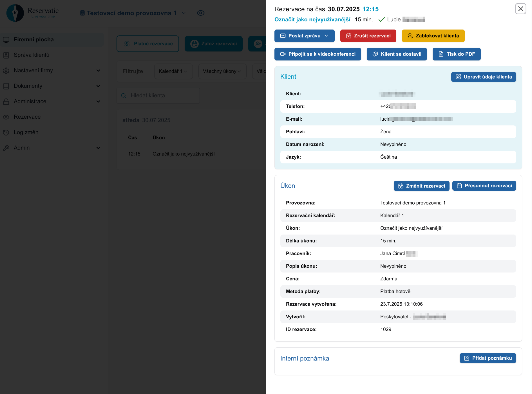This screenshot has height=394, width=532.
Task: Open Správa klientů in the sidebar
Action: pos(32,55)
